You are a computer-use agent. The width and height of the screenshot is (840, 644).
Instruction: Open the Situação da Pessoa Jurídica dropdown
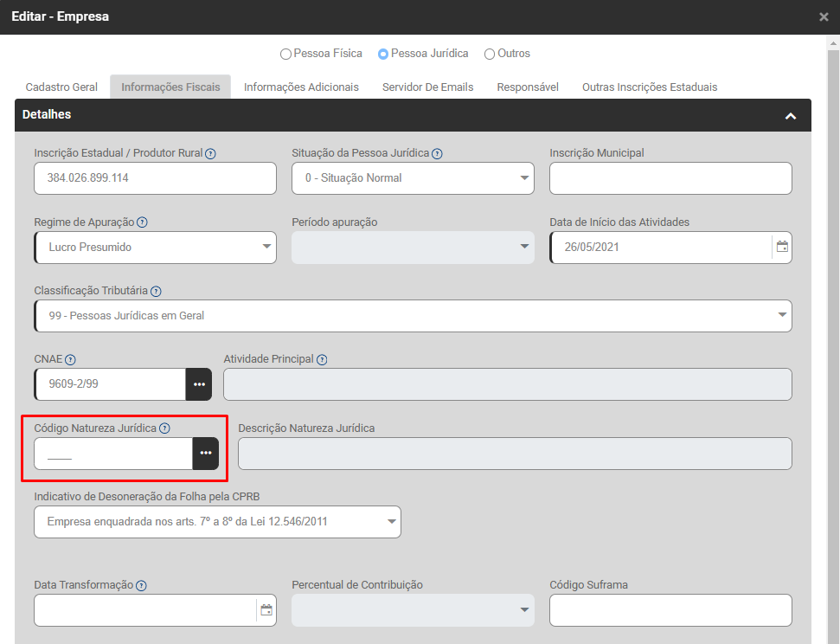pyautogui.click(x=413, y=178)
